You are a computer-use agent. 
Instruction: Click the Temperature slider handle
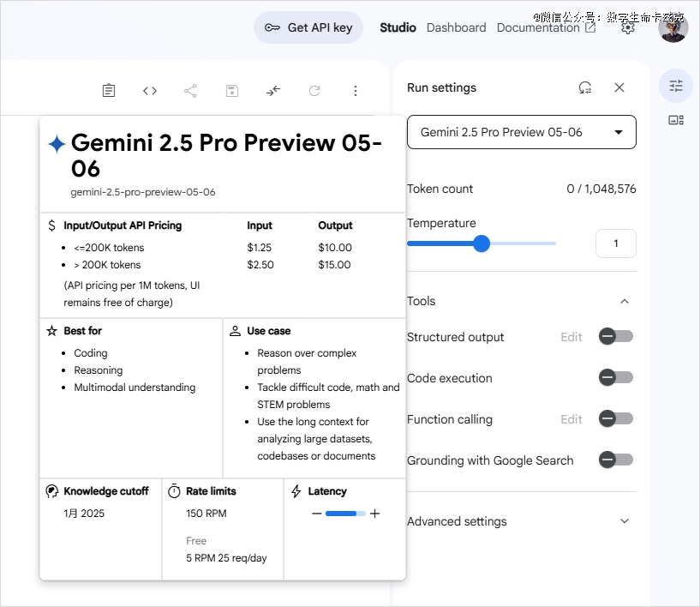tap(482, 243)
